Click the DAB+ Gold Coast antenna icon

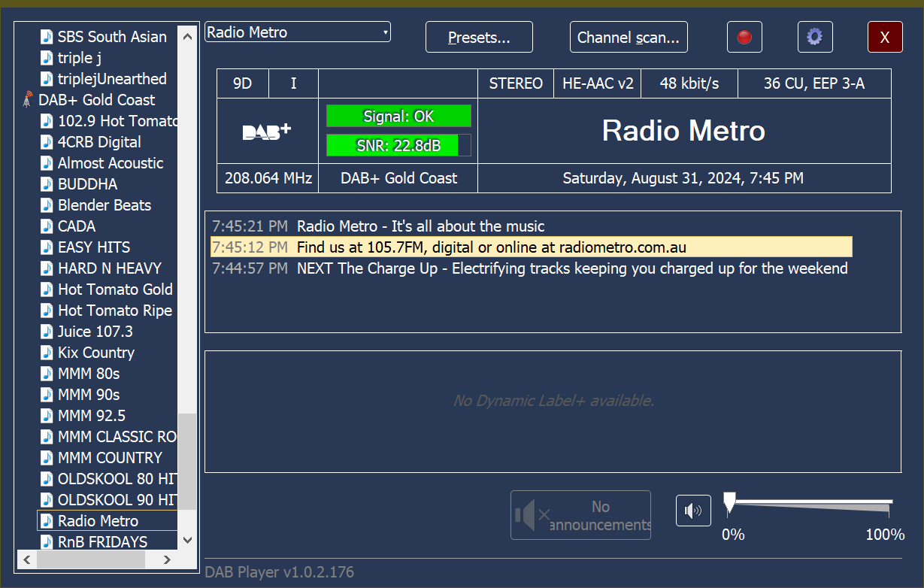(28, 100)
